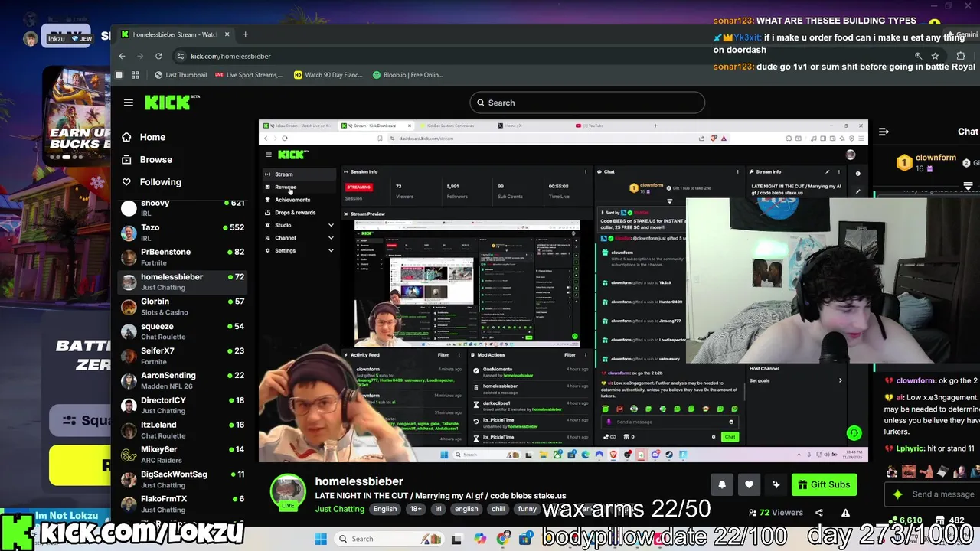Open a new Chrome tab
The width and height of the screenshot is (980, 551).
click(245, 34)
